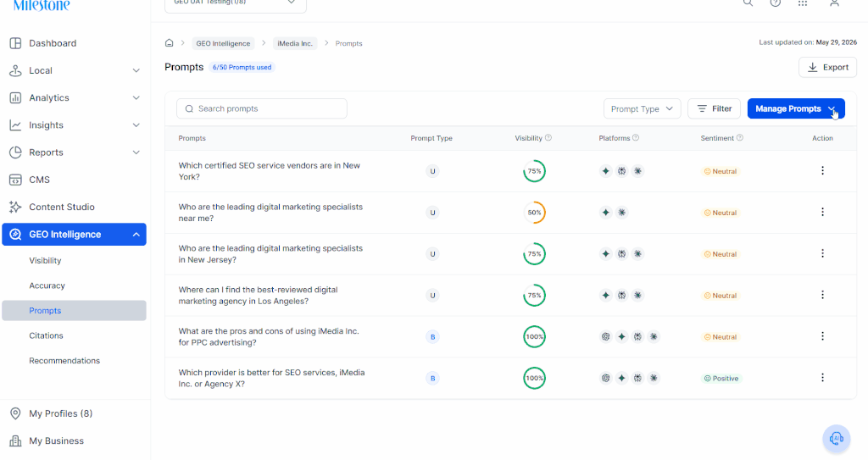Click the Visibility column info icon
868x460 pixels.
pos(548,138)
